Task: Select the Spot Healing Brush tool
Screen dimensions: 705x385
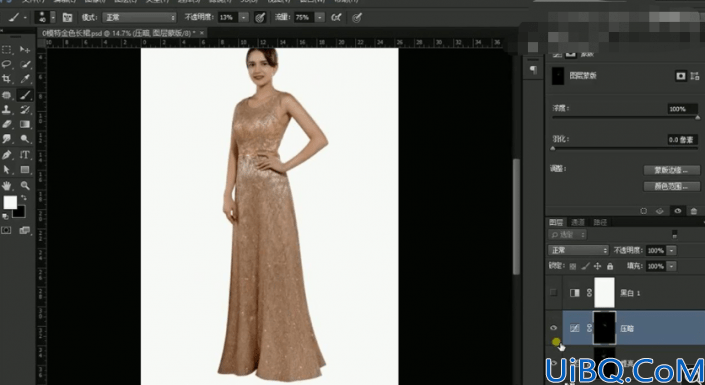Action: tap(7, 95)
